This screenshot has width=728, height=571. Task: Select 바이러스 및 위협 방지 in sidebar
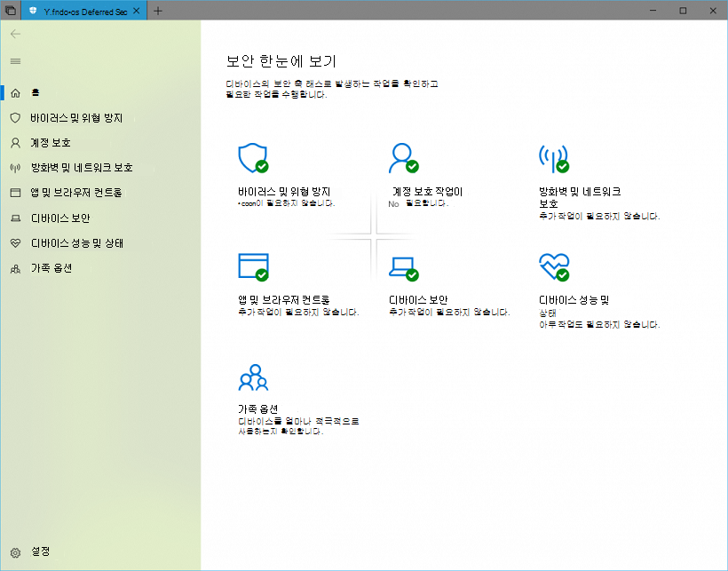click(75, 117)
